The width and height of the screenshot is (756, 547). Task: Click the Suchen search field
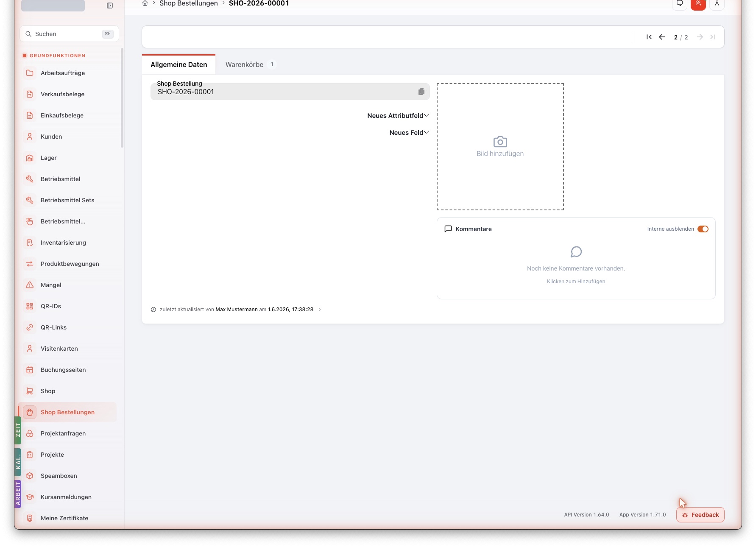pos(69,34)
